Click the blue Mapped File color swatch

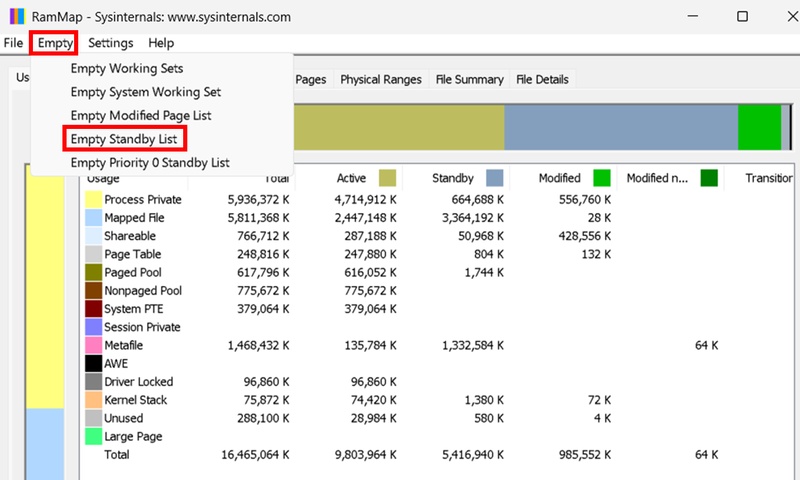pyautogui.click(x=93, y=218)
